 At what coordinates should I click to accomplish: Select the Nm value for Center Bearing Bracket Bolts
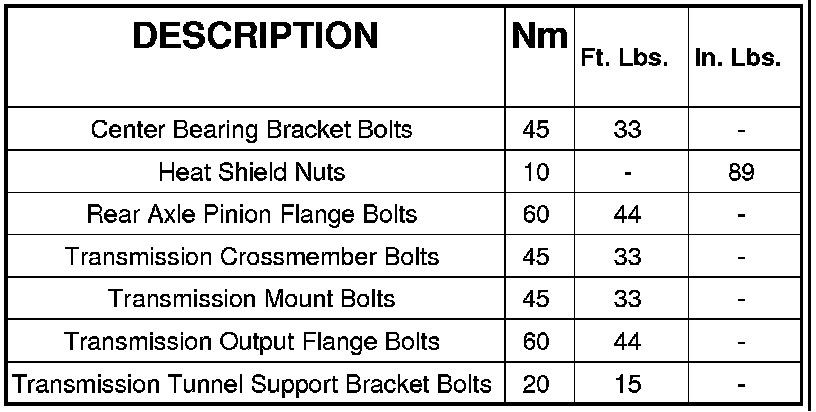(536, 130)
